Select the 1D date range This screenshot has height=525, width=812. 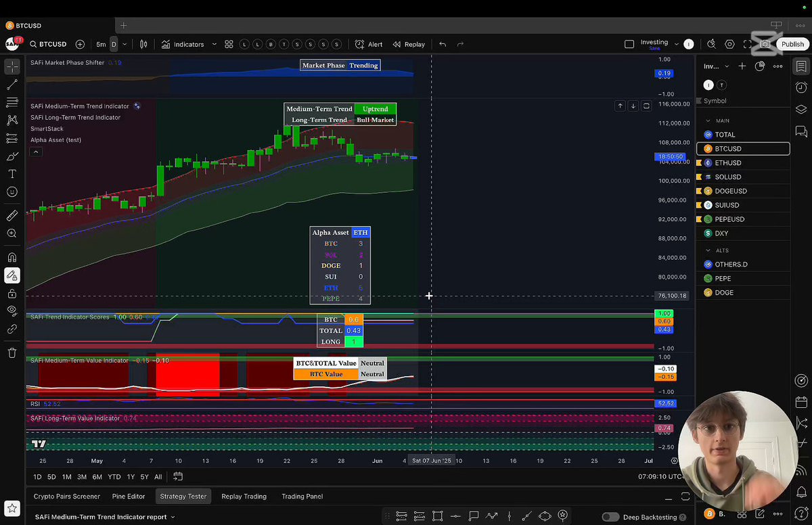[x=37, y=477]
